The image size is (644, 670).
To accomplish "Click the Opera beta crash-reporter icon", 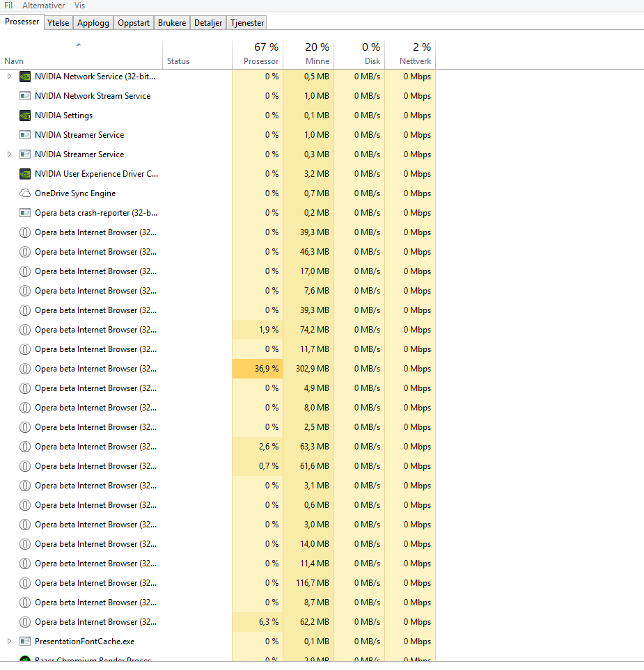I will pos(25,213).
